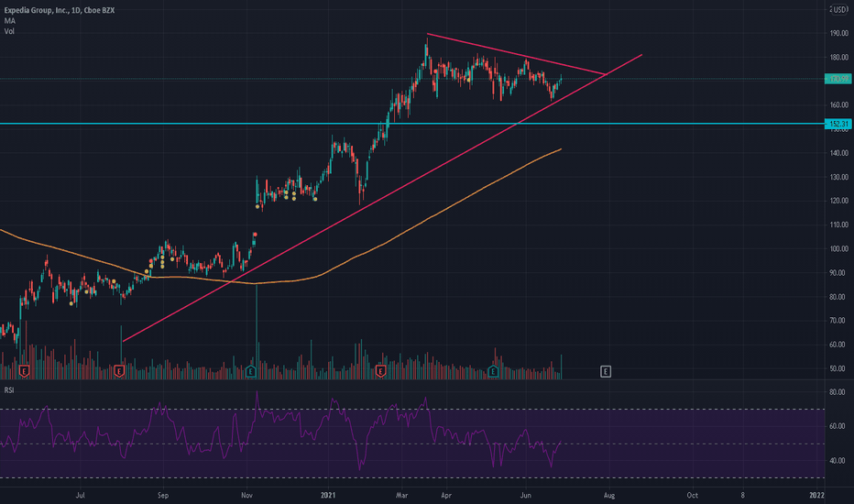Click the Mar label on time axis
The height and width of the screenshot is (504, 854).
tap(402, 495)
